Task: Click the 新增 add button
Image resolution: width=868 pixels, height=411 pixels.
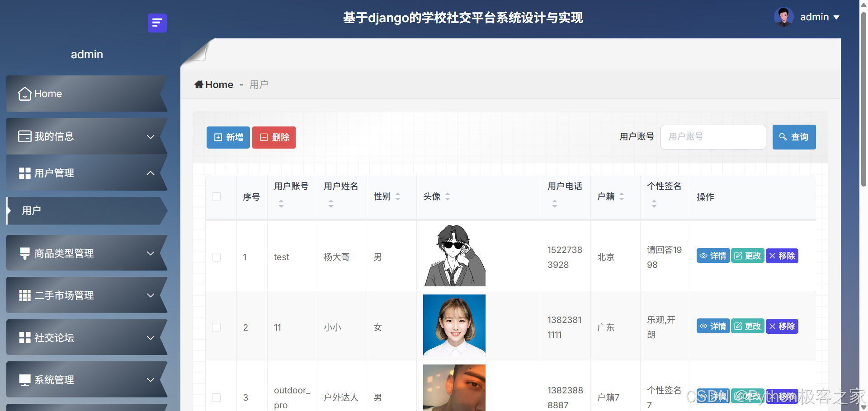Action: point(228,137)
